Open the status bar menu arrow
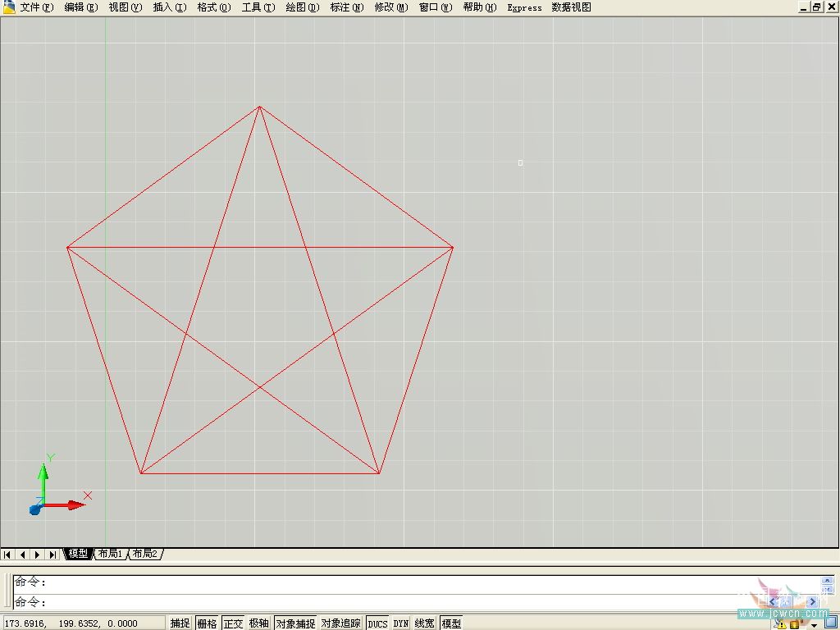Viewport: 840px width, 630px height. [814, 624]
